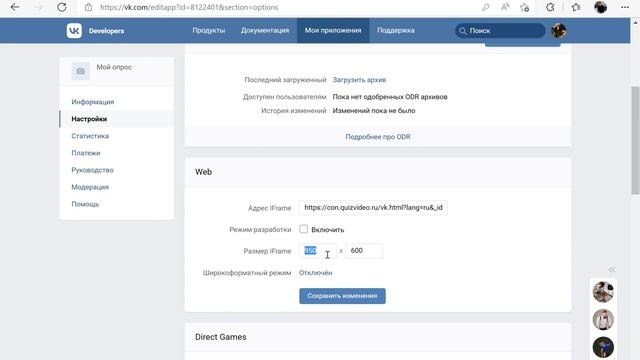
Task: Click the Direct Games section heading
Action: point(220,337)
